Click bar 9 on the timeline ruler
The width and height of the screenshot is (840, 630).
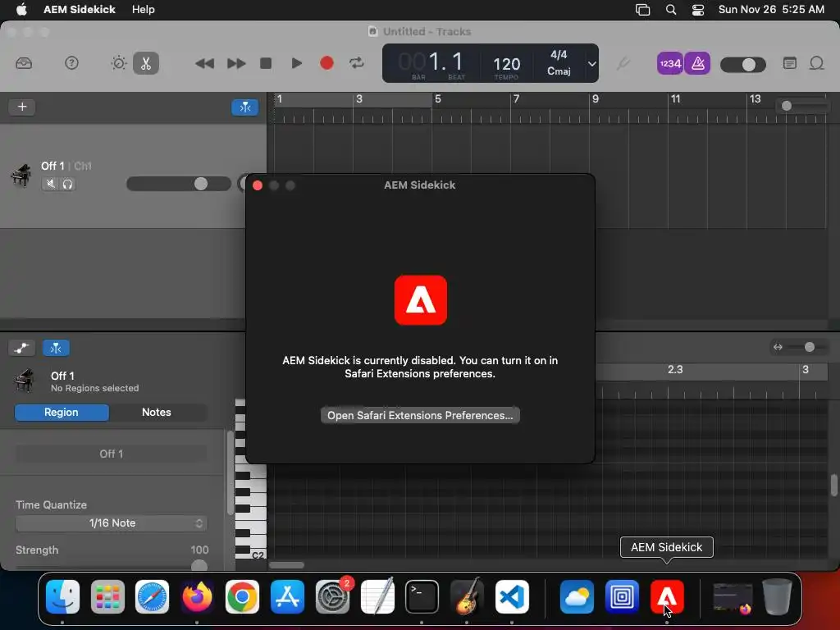point(596,99)
